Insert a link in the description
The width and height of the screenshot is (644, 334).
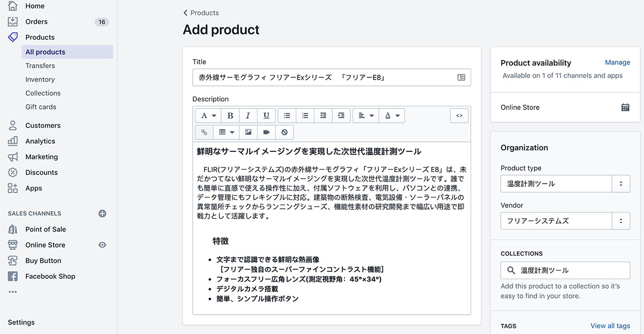(204, 132)
